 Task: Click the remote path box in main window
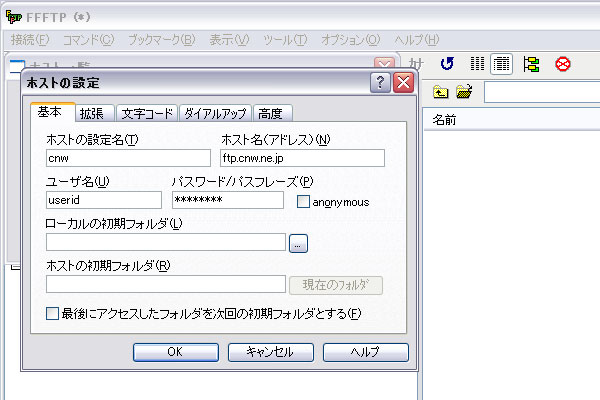point(542,92)
